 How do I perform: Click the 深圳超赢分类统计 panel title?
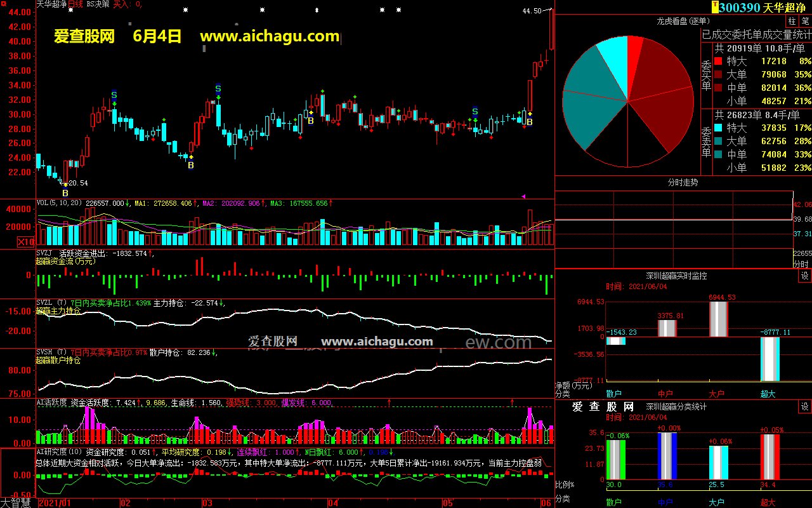(x=676, y=406)
